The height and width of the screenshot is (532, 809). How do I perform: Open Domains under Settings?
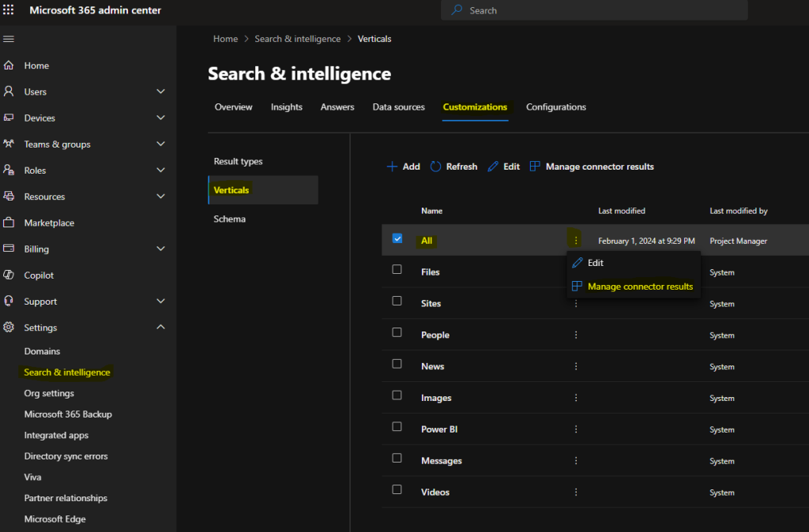(42, 351)
